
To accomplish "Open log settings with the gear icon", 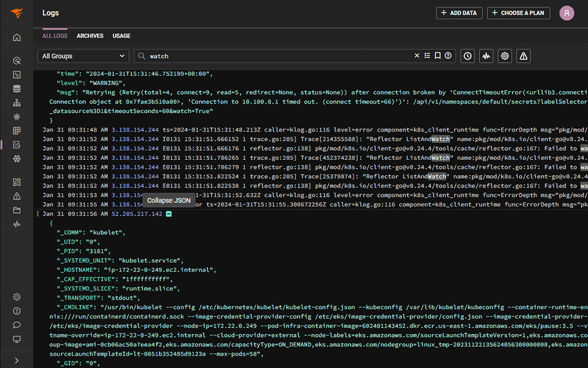I will tap(504, 56).
